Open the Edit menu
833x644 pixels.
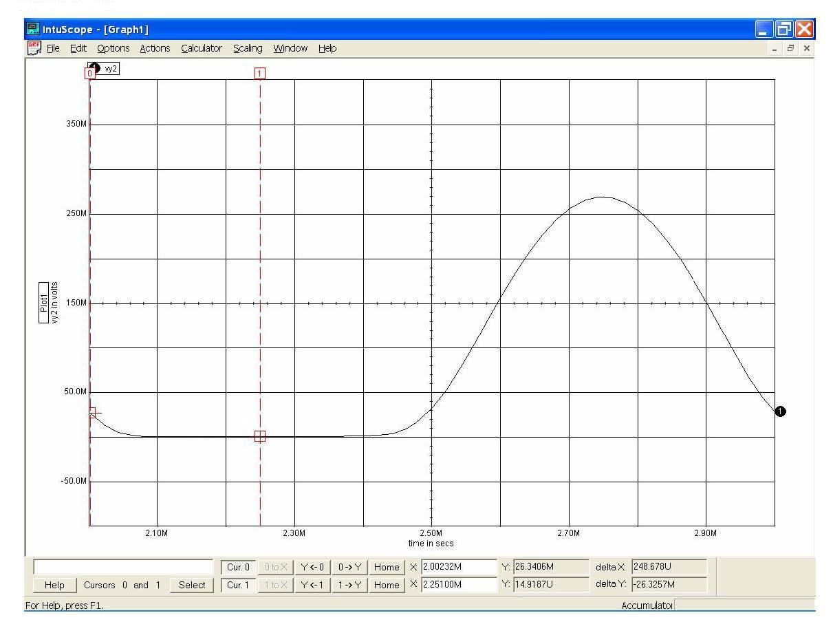78,48
